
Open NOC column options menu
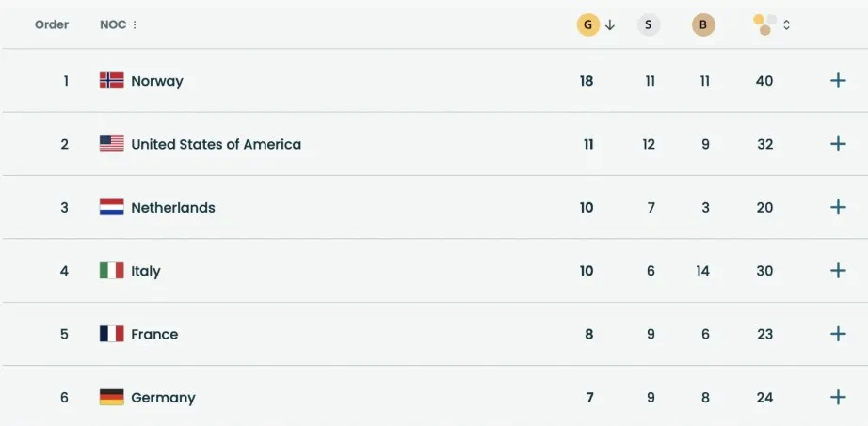[135, 25]
